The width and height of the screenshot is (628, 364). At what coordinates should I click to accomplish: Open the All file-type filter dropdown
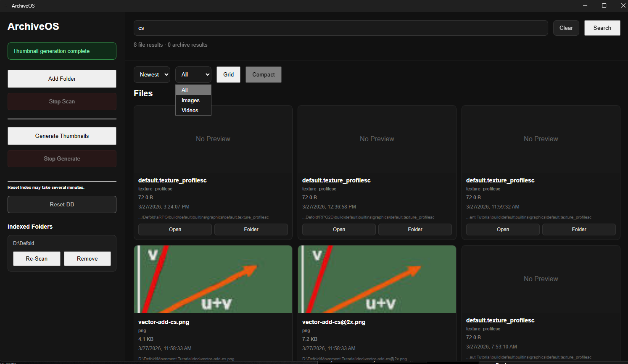(x=193, y=74)
